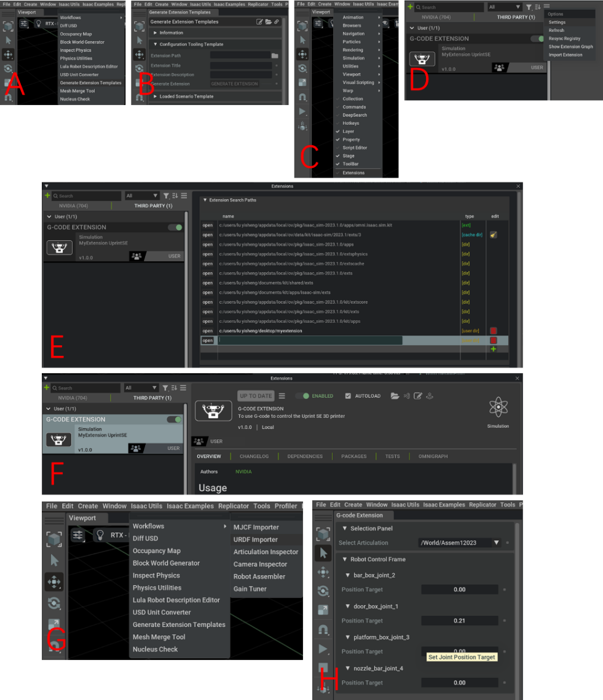Screen dimensions: 603x700
Task: Collapse the Extension Search Paths section
Action: 205,200
